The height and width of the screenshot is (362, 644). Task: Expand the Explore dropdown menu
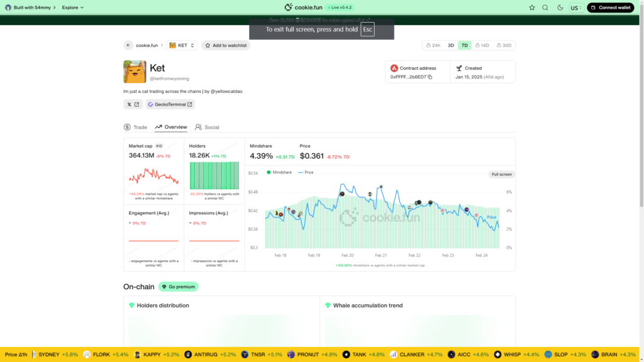pyautogui.click(x=73, y=8)
